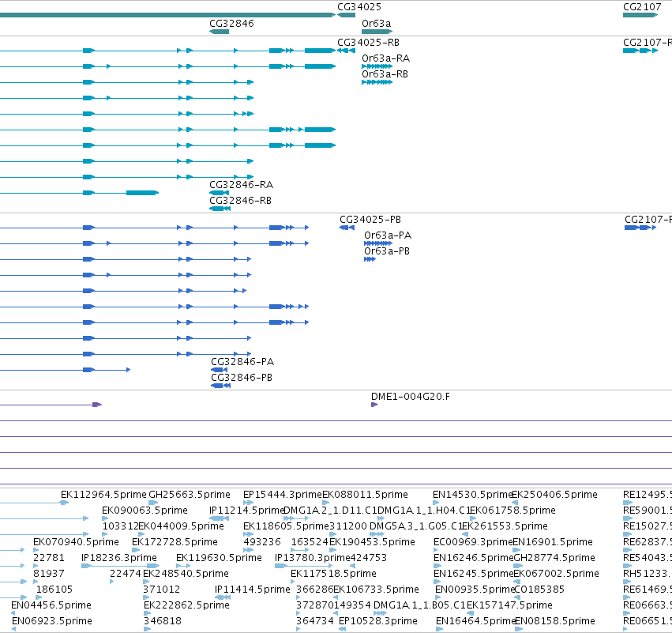Screen dimensions: 672x633
Task: Click the CG32846-RB transcript label
Action: (x=240, y=201)
